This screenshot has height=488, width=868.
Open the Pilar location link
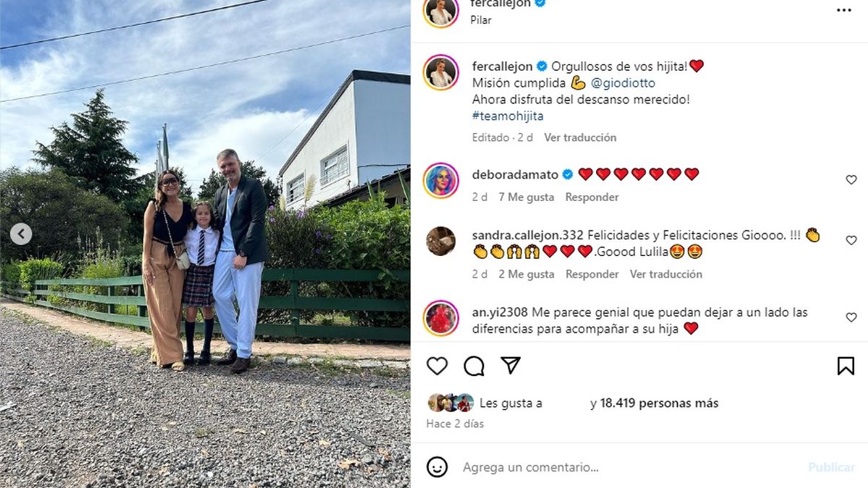481,20
